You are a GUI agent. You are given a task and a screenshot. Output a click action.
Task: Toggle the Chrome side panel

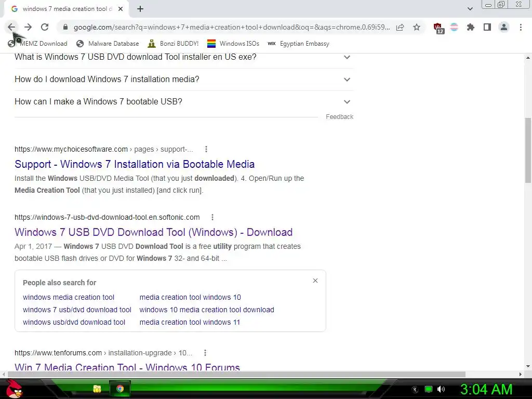point(487,27)
